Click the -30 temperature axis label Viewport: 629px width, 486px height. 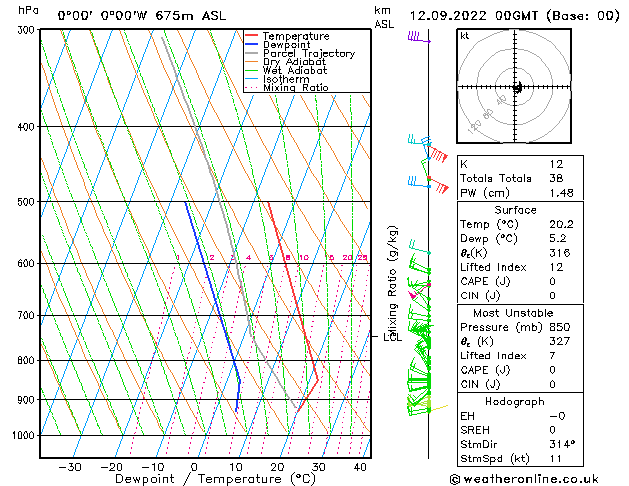(x=70, y=467)
